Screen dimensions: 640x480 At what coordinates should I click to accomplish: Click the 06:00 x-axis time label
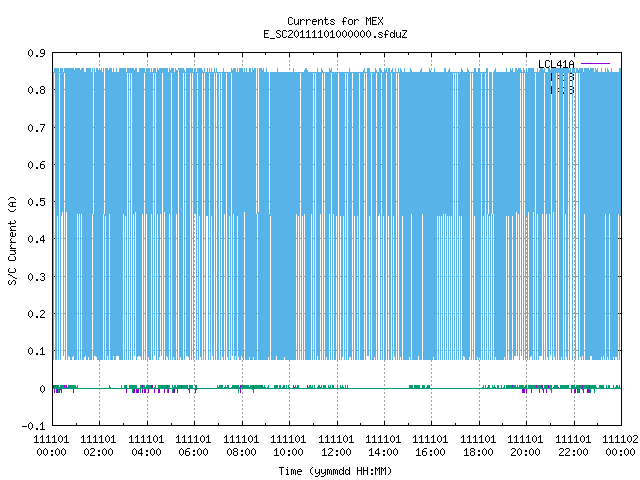click(x=193, y=452)
